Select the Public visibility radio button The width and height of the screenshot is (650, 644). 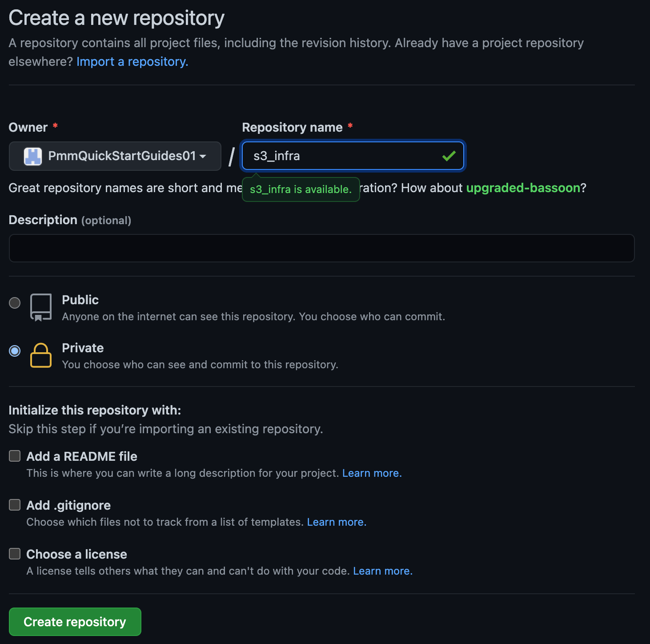pos(15,303)
